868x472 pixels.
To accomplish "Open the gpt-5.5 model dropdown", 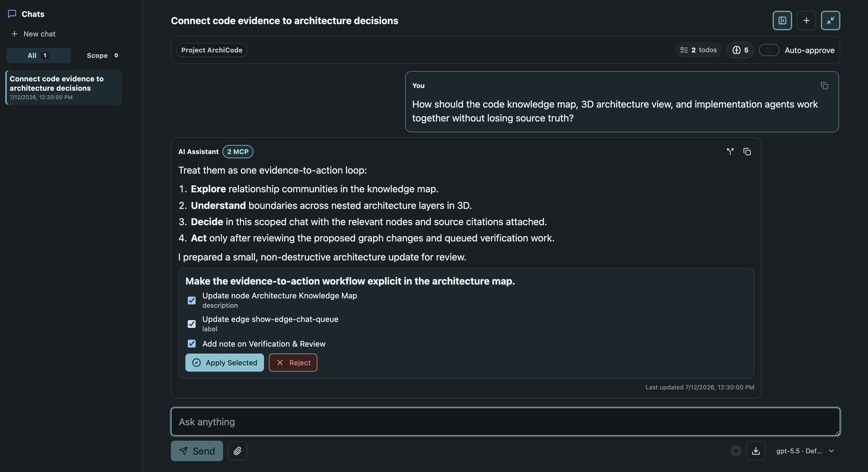I will click(805, 451).
